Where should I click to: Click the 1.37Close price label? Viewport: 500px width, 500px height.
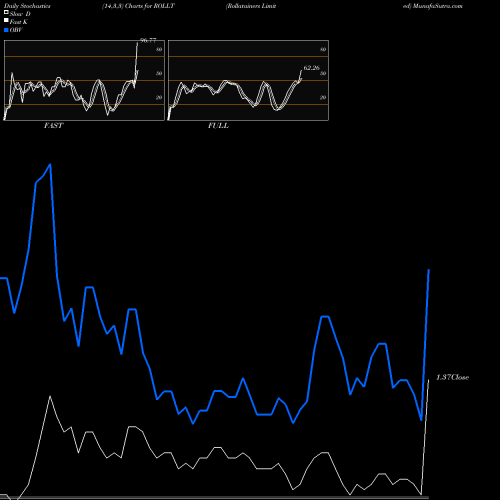point(452,377)
